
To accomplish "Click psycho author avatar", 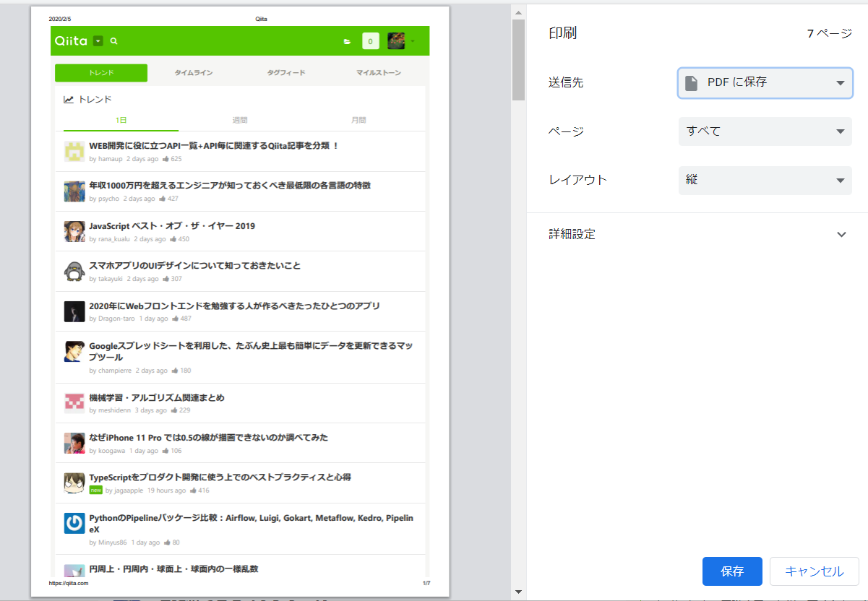I will click(x=74, y=191).
